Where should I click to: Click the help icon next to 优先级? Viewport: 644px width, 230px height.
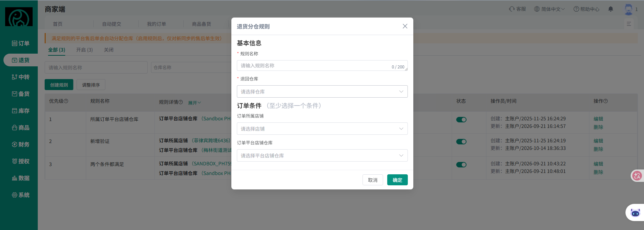(x=66, y=101)
